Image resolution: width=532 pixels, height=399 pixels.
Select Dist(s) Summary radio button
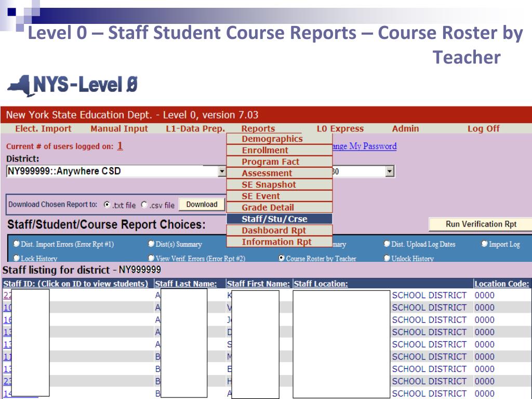tap(151, 244)
